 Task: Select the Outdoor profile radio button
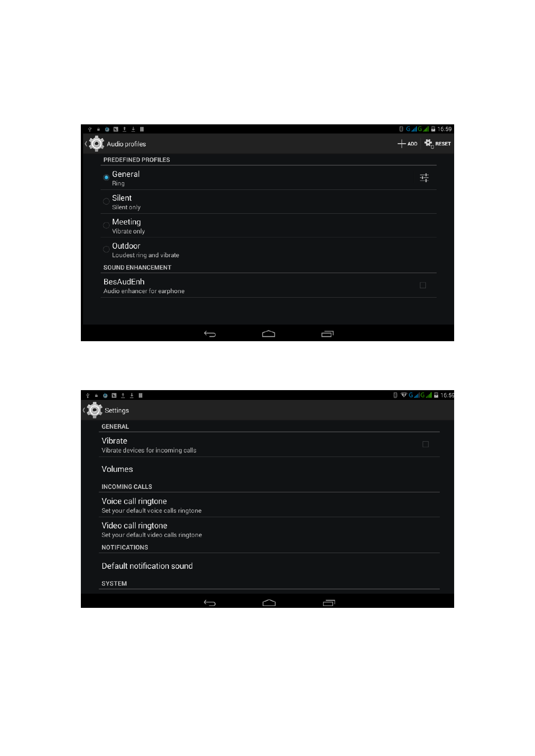coord(106,249)
